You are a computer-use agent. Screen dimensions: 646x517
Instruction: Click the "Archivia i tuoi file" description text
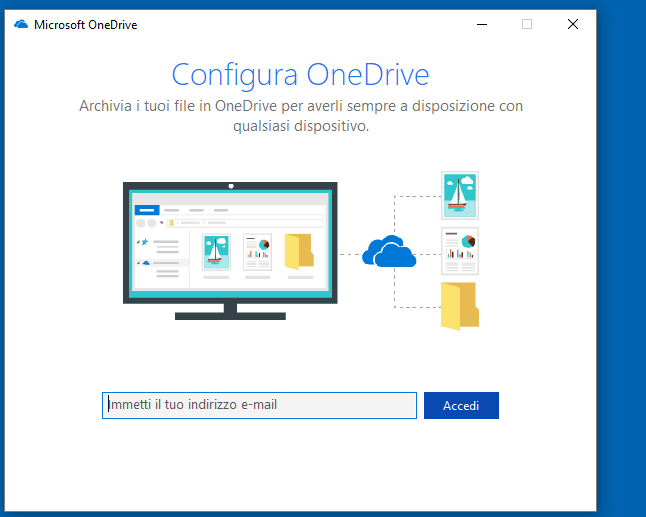[x=301, y=116]
